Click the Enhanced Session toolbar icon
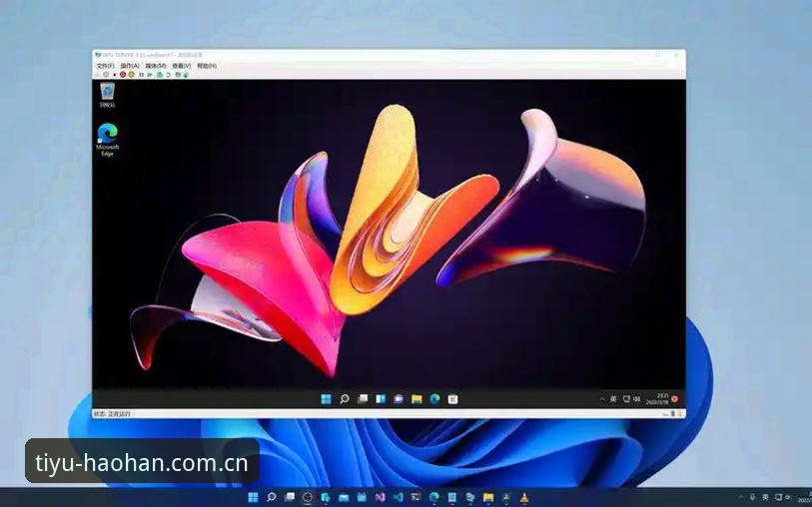The image size is (812, 507). [178, 75]
